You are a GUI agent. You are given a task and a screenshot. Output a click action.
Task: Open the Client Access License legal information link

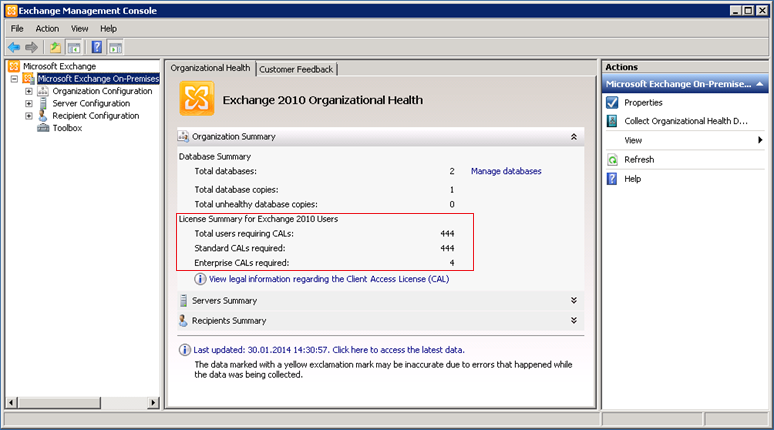[329, 279]
